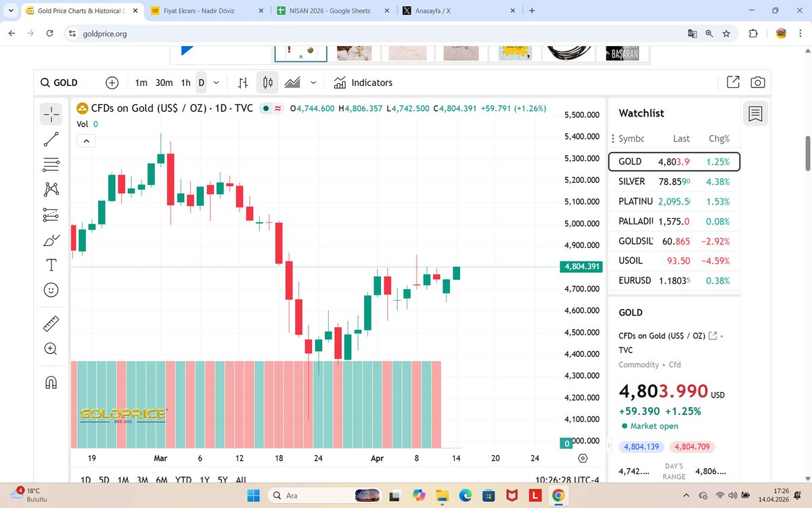812x508 pixels.
Task: Switch chart style to candles
Action: coord(268,83)
